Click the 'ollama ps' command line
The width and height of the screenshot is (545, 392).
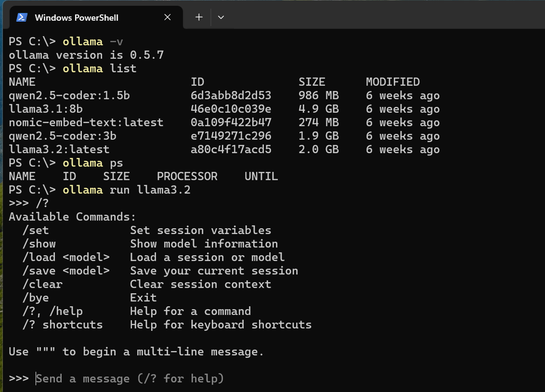pyautogui.click(x=93, y=163)
